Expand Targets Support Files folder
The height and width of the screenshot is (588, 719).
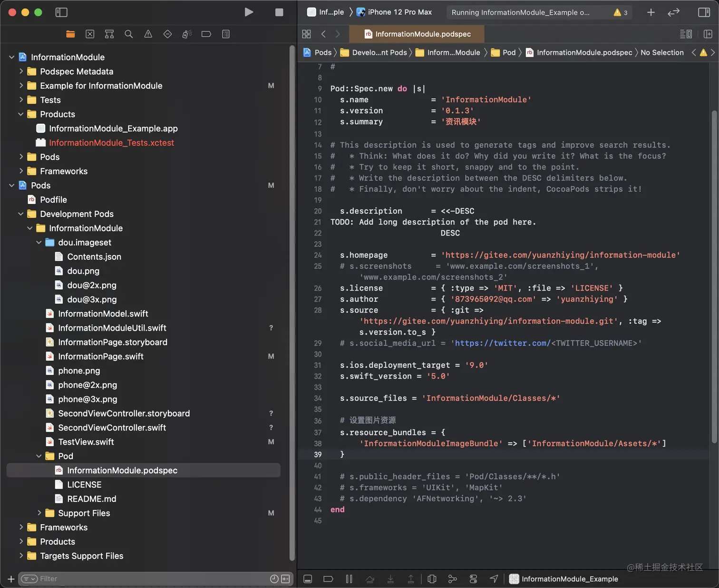point(21,556)
